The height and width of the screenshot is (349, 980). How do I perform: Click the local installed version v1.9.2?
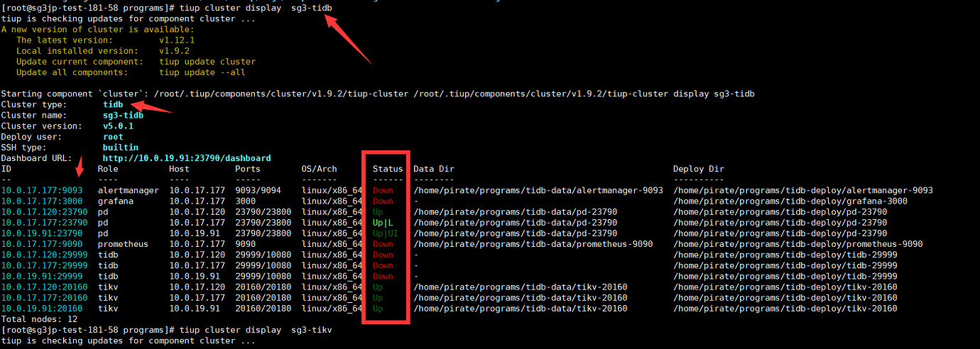(174, 51)
